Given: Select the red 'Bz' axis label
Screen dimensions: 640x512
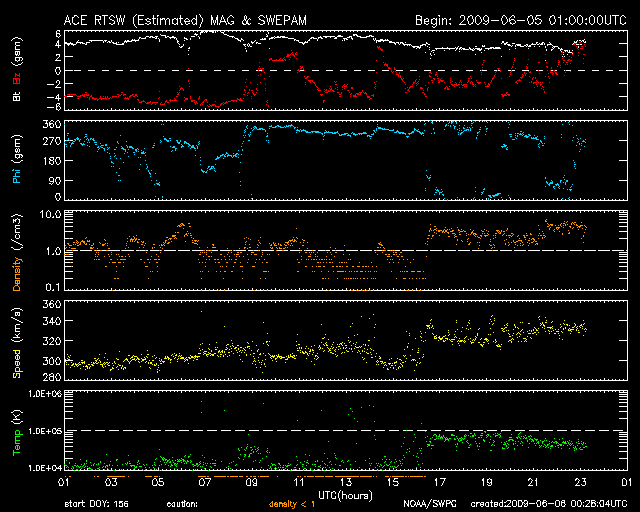Looking at the screenshot, I should pyautogui.click(x=17, y=78).
